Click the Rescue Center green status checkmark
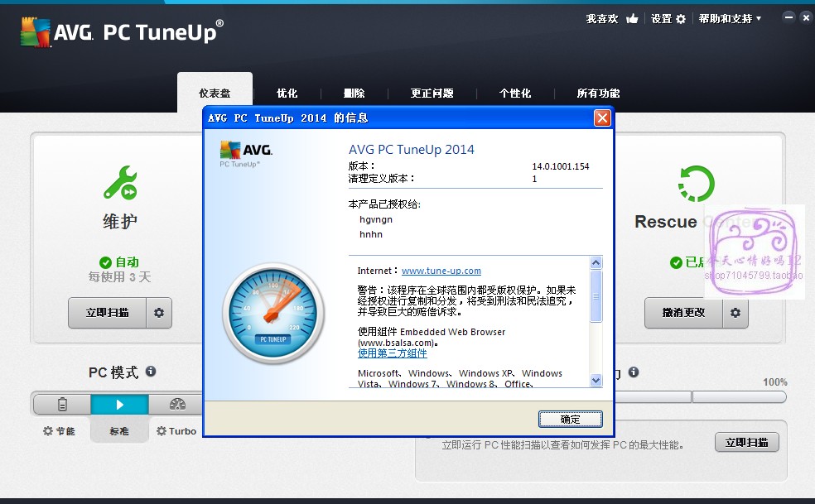Screen dimensions: 815x504 (676, 262)
